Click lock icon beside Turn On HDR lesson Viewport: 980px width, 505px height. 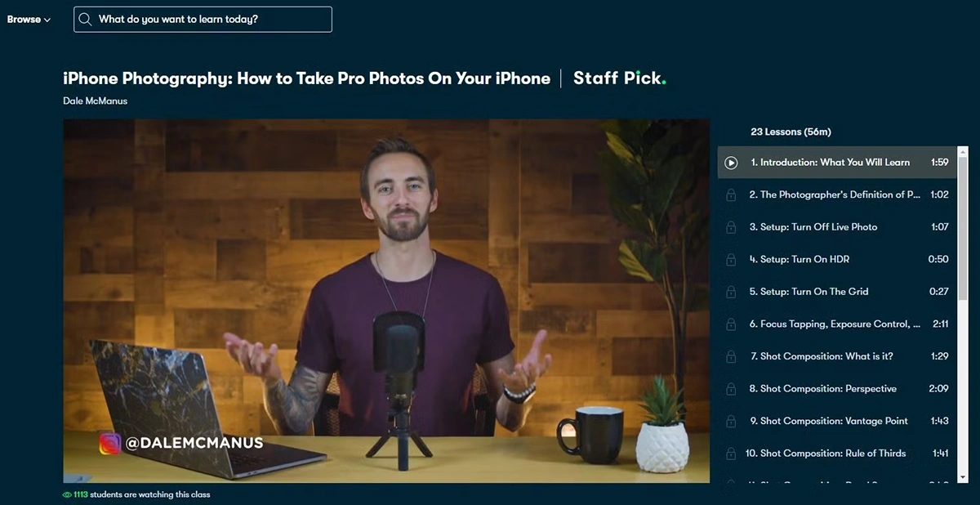[731, 260]
